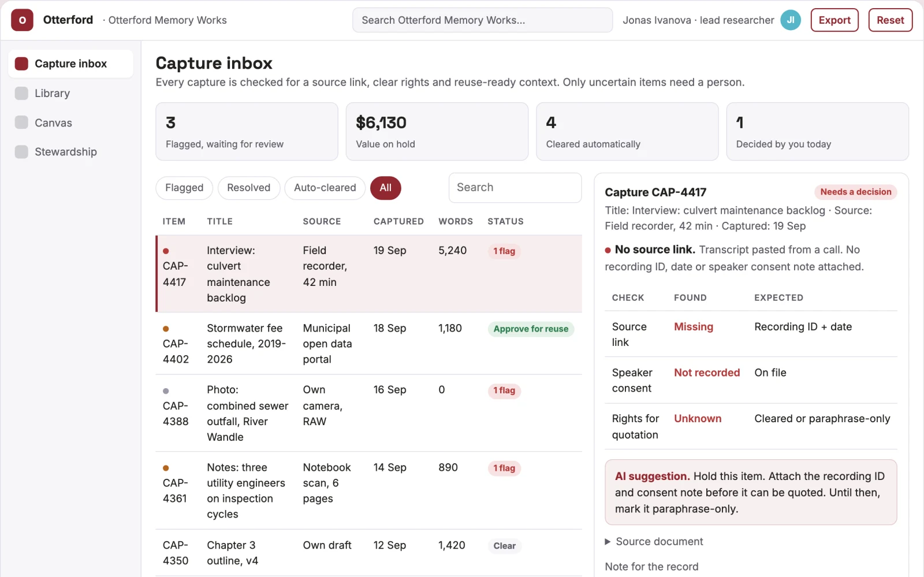Click the Reset button
The image size is (924, 577).
pos(890,20)
